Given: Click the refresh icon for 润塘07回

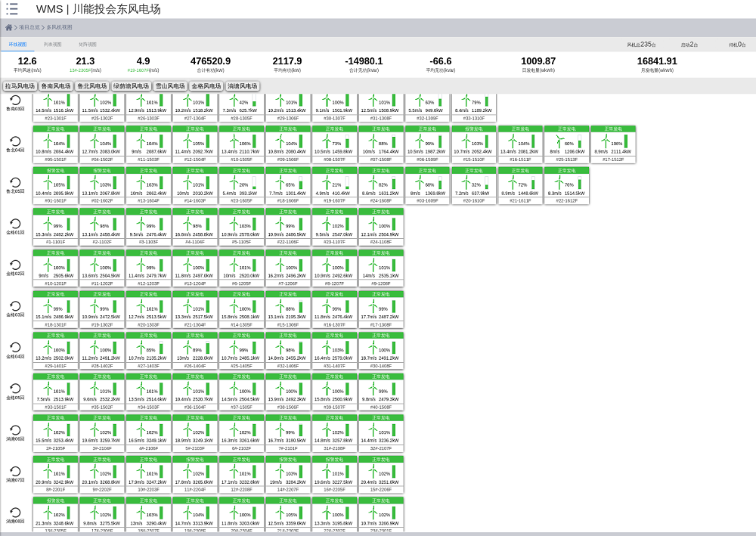Looking at the screenshot, I should pos(15,471).
